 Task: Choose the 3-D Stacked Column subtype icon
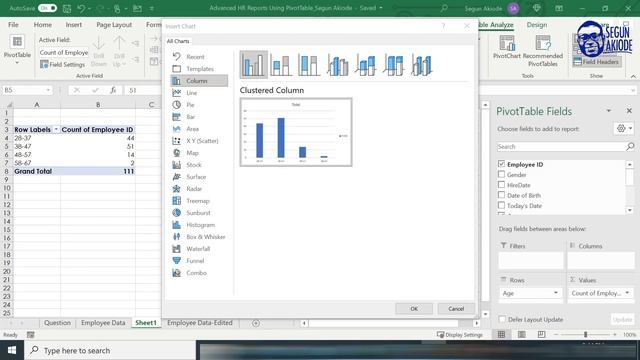coord(365,65)
